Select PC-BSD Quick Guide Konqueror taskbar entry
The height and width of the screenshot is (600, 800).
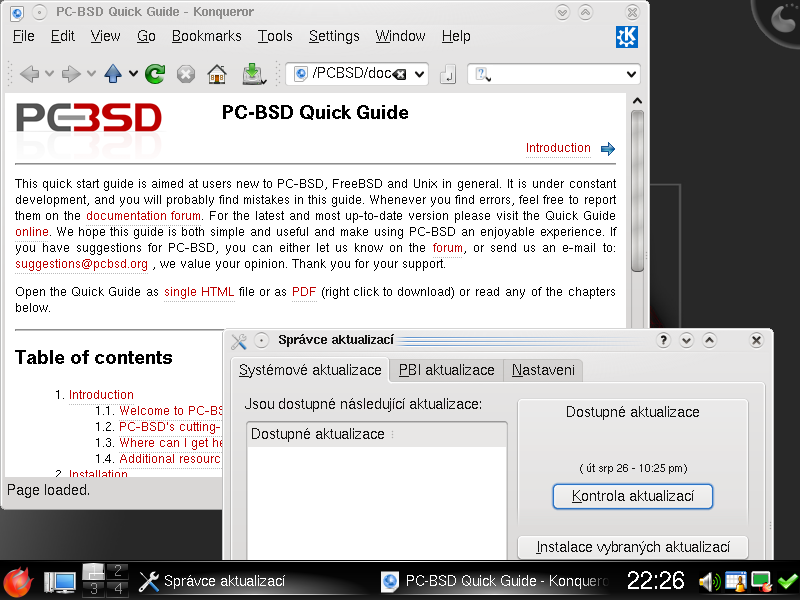tap(495, 581)
